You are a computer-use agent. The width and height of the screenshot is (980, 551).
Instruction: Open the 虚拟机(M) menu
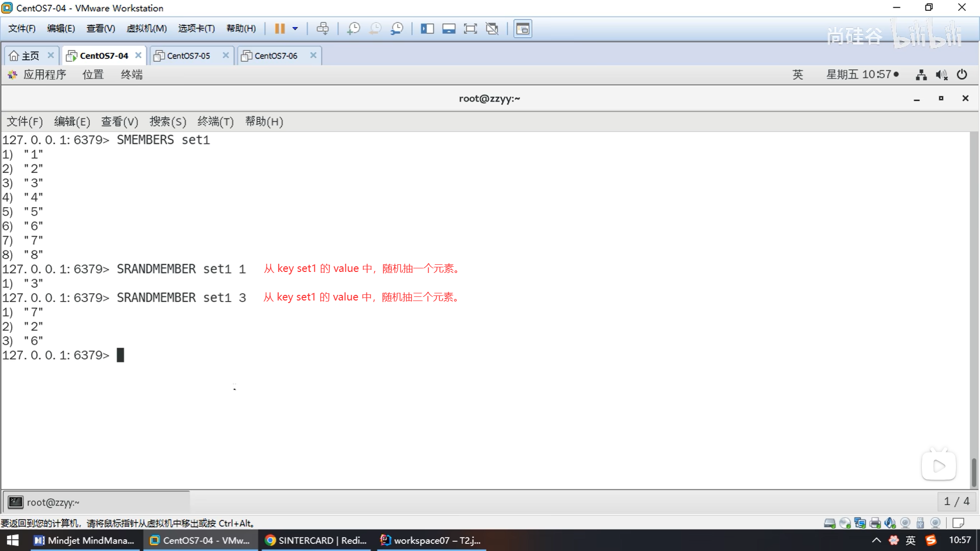(x=146, y=29)
